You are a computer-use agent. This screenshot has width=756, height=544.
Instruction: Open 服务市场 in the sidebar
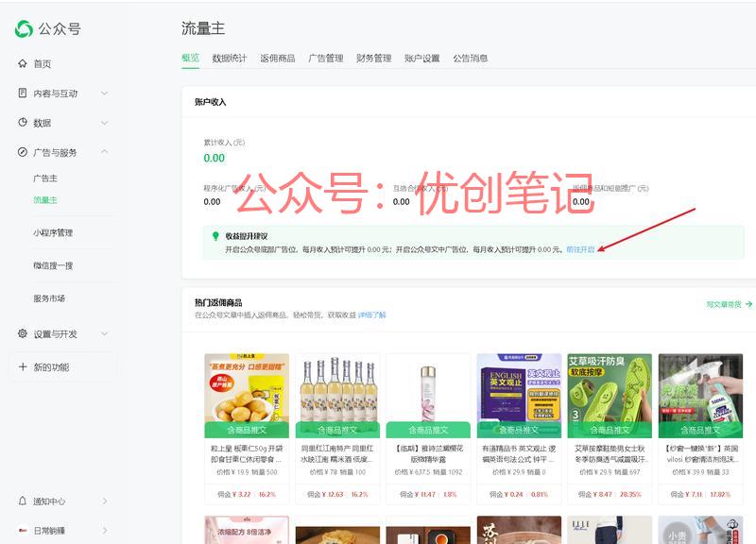pyautogui.click(x=49, y=298)
